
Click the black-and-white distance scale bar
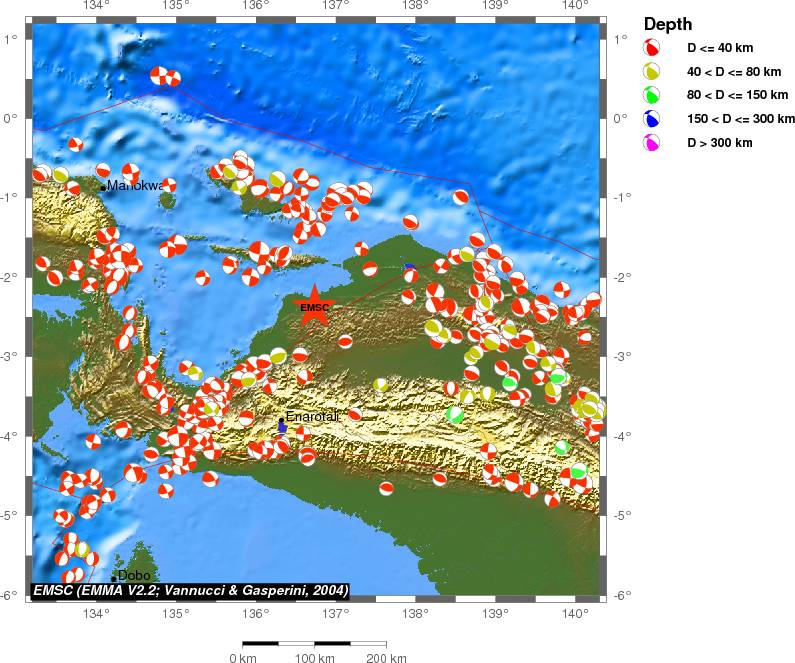click(314, 643)
